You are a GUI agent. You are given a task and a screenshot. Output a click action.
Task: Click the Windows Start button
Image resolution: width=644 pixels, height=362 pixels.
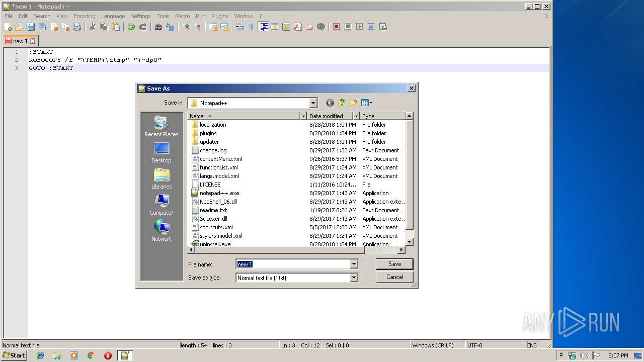click(x=14, y=355)
